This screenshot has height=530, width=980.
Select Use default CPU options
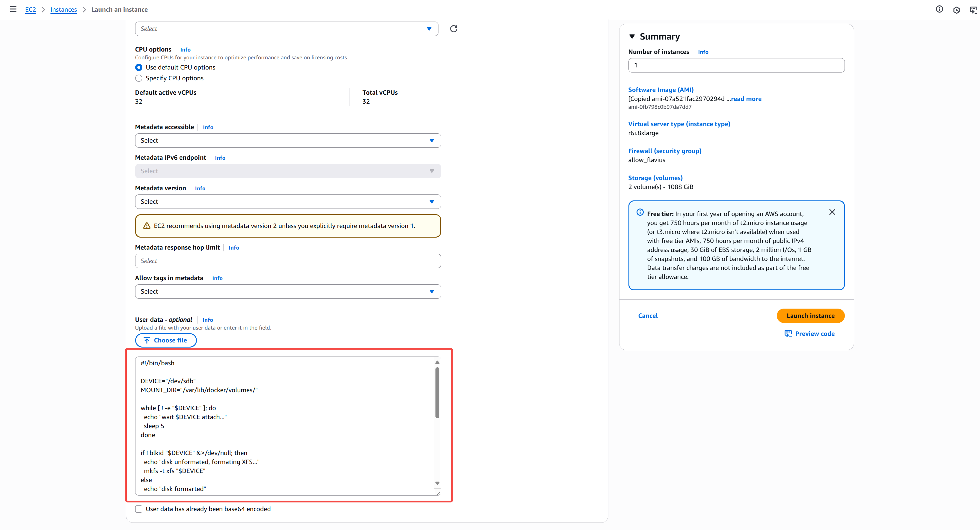point(139,67)
